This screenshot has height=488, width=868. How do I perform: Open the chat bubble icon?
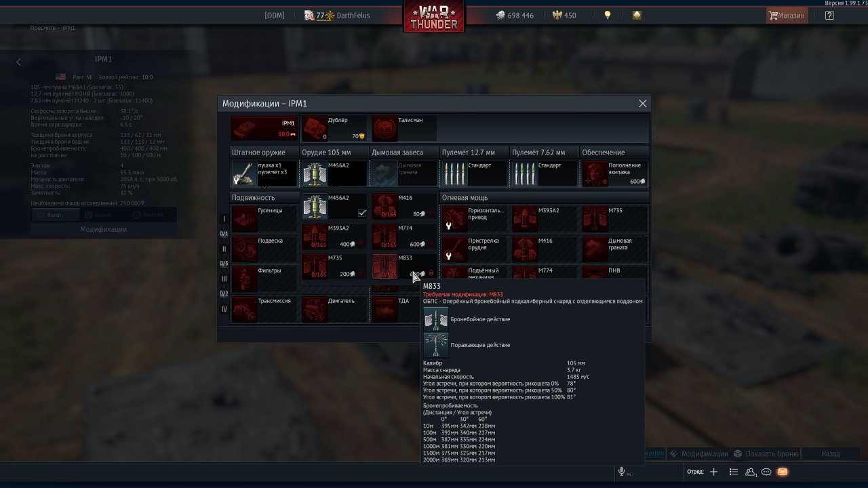tap(767, 472)
